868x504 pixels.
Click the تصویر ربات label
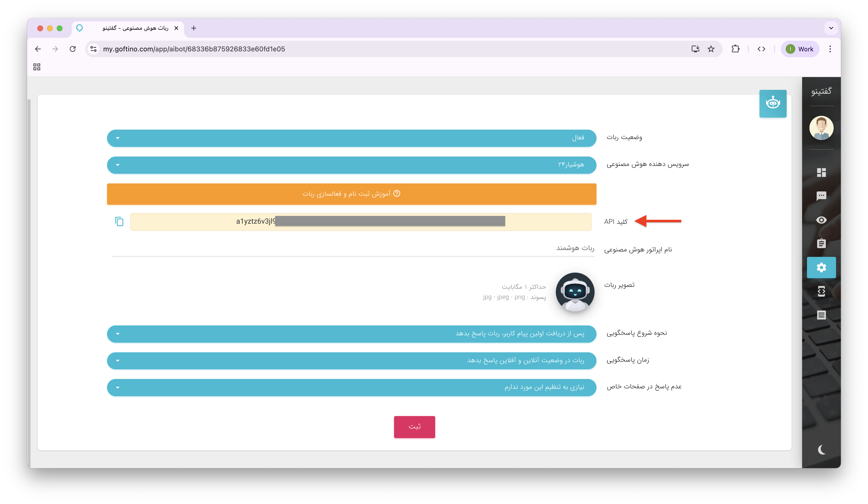tap(619, 285)
